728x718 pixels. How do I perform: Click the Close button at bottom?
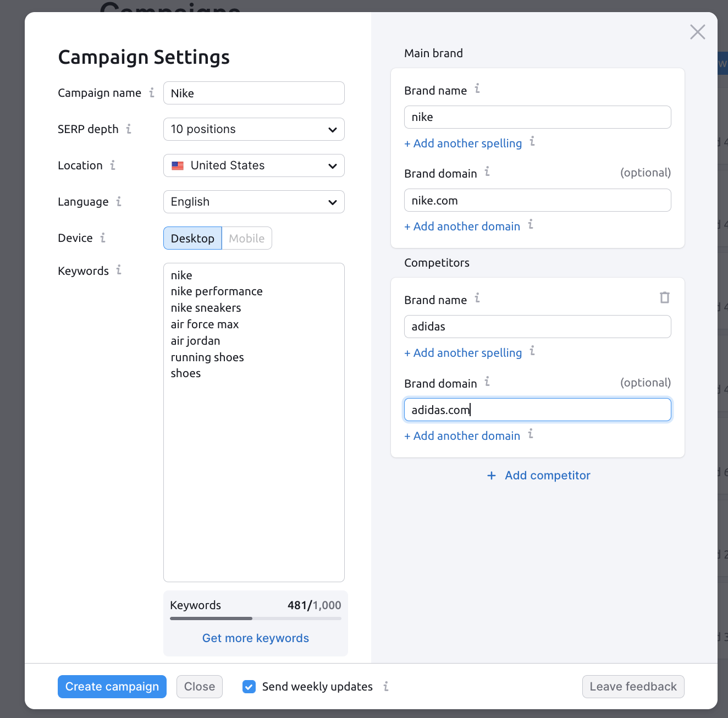200,687
